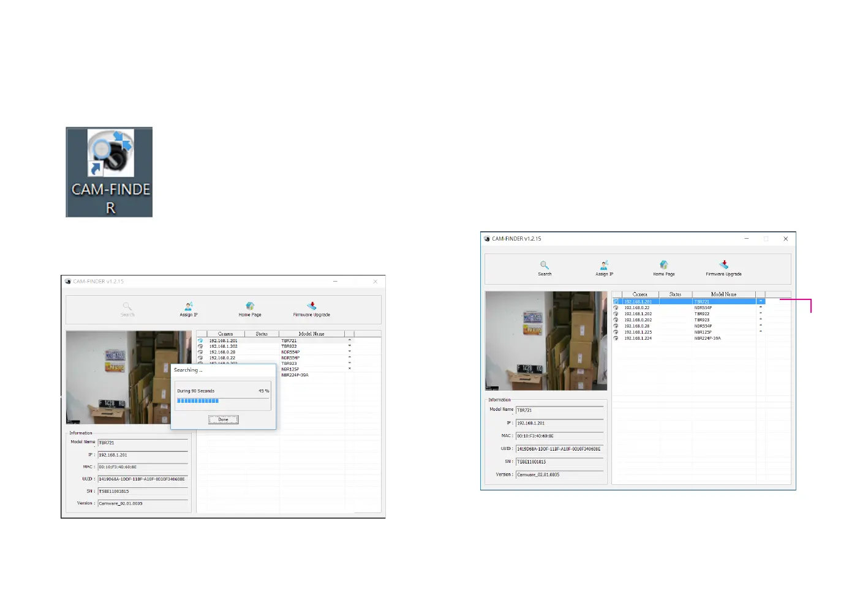Click Search in the highlighted-row window toolbar

point(545,268)
